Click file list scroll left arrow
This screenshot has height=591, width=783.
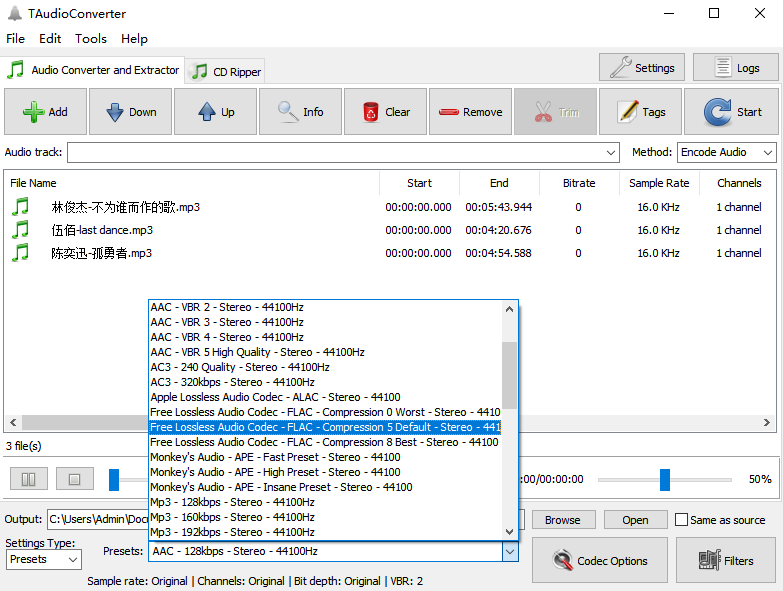pos(13,422)
